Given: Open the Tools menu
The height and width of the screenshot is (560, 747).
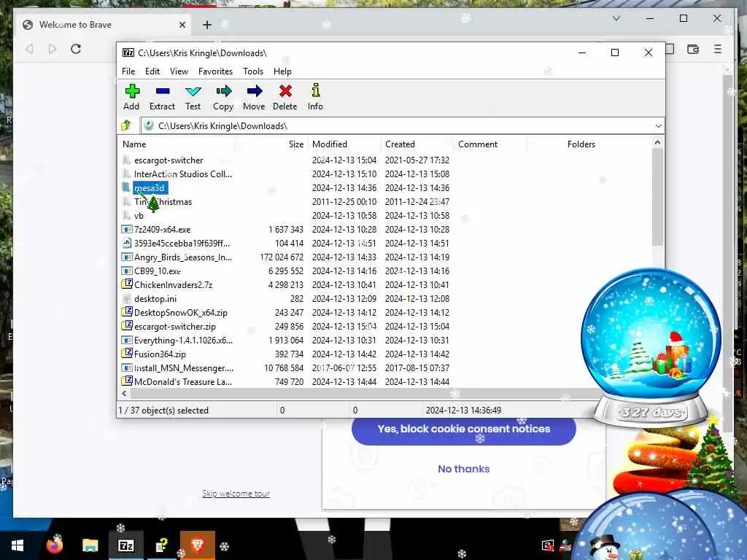Looking at the screenshot, I should click(253, 71).
